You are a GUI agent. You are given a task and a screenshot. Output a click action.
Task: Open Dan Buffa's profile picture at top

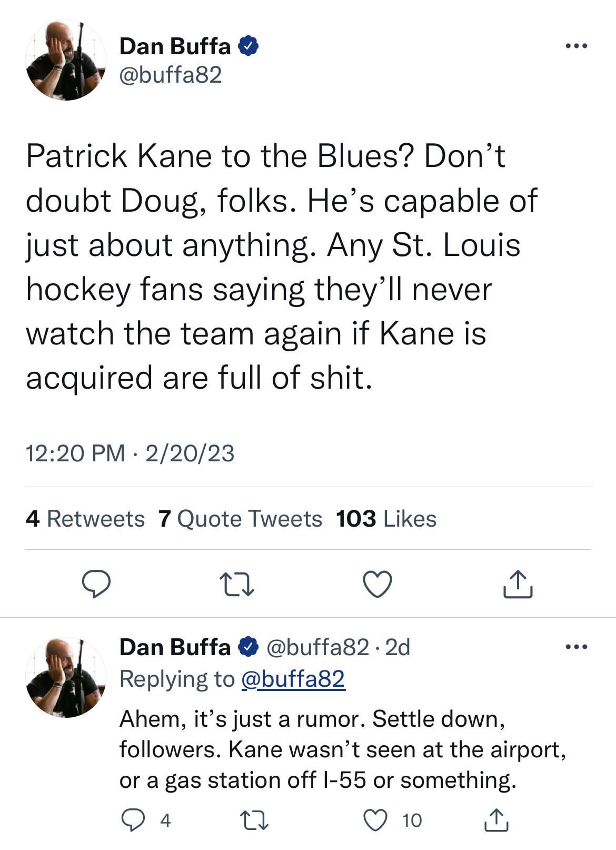coord(66,60)
